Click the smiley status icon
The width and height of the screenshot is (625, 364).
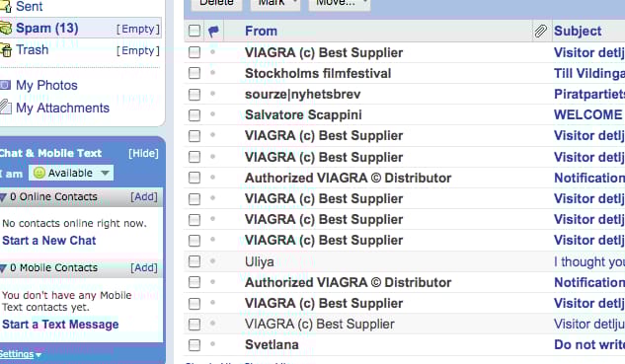(x=39, y=173)
